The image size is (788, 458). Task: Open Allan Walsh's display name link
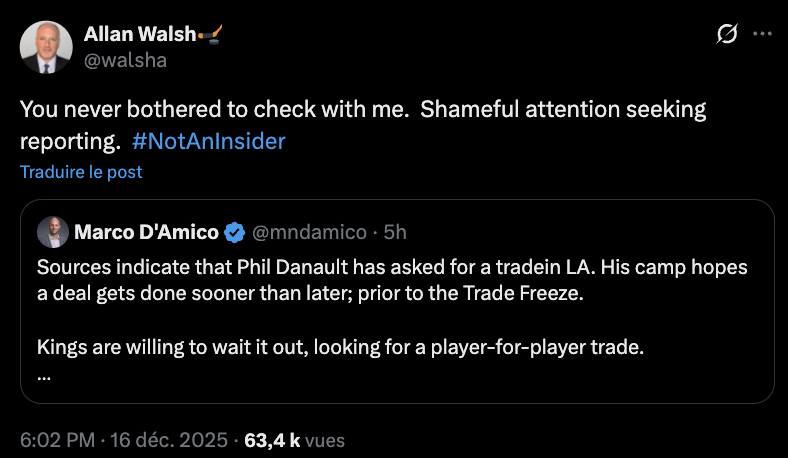tap(139, 35)
